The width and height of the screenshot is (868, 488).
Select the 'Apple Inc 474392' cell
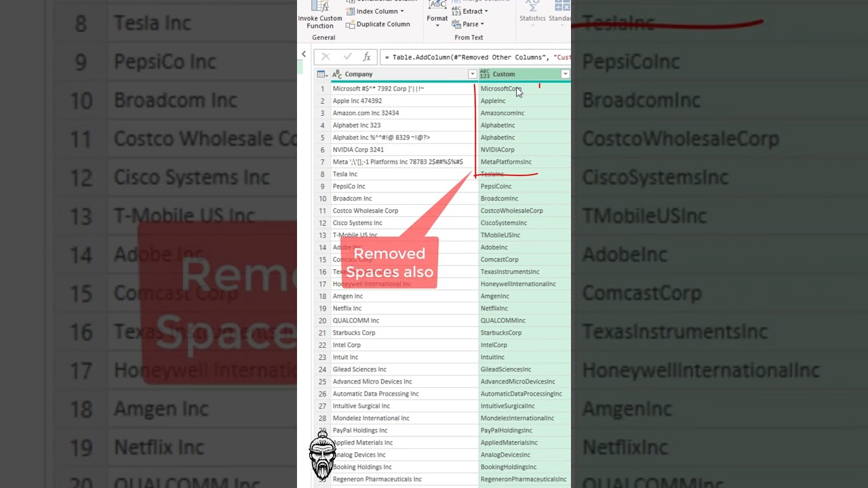click(x=404, y=101)
